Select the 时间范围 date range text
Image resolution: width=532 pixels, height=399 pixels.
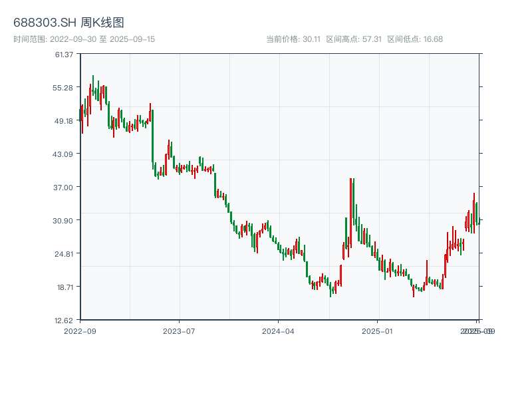coord(84,39)
